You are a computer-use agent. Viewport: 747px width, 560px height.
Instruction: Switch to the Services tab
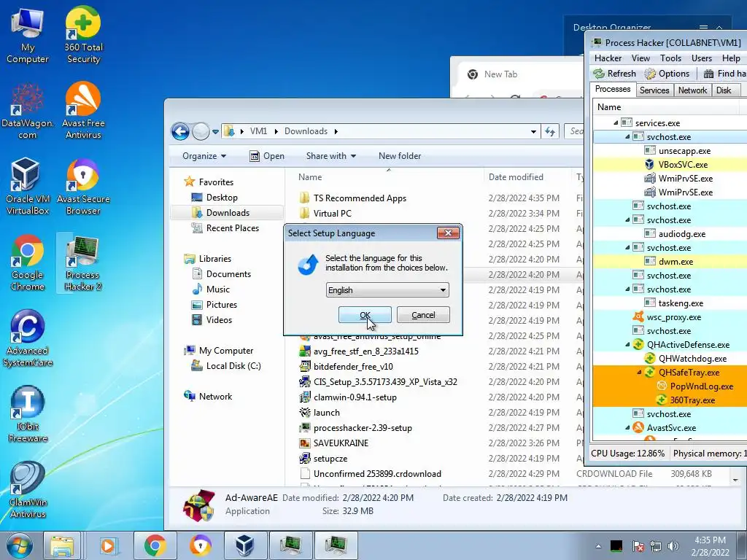[x=654, y=90]
